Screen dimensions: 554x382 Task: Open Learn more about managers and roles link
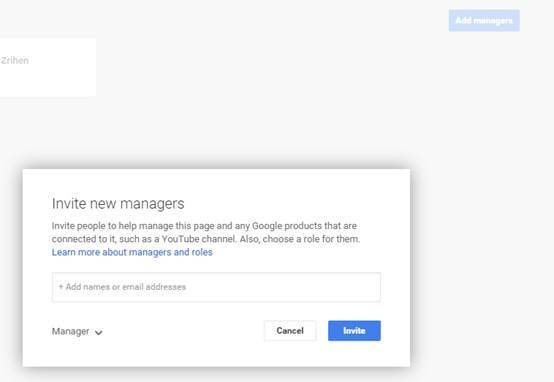[x=132, y=252]
